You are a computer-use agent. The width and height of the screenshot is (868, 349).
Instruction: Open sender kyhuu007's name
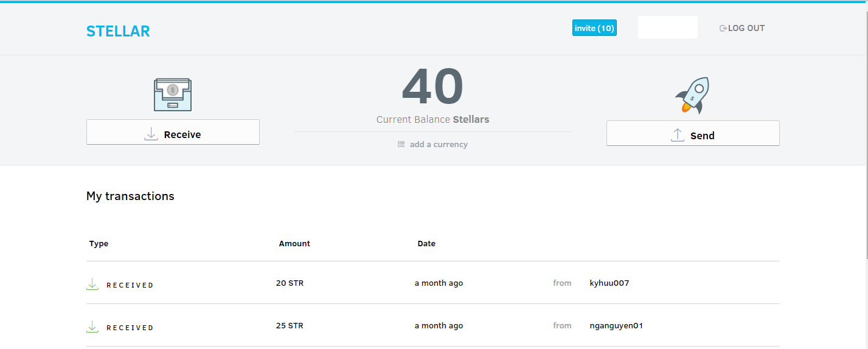pos(609,283)
